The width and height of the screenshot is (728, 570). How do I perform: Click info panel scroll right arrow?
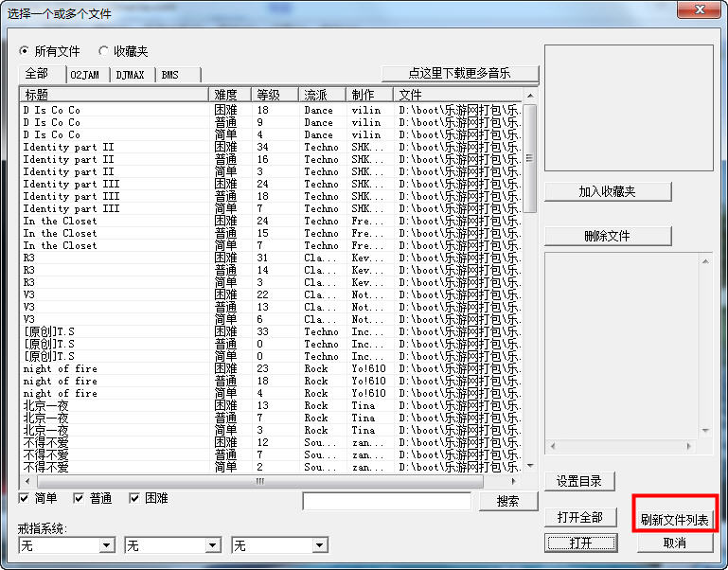[x=689, y=446]
